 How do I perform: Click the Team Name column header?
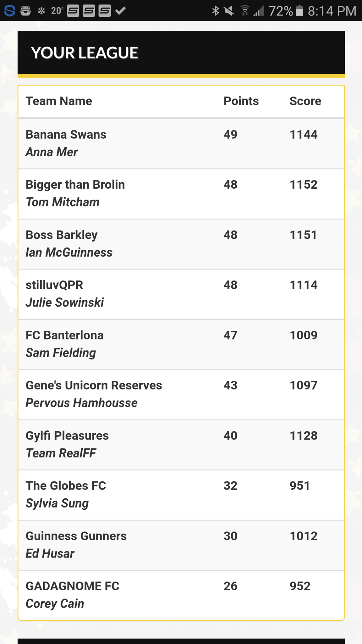click(59, 101)
